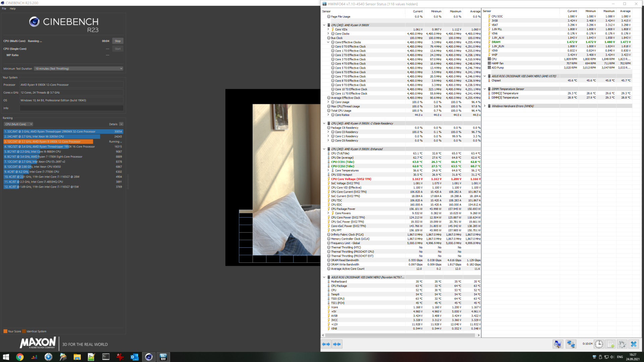Stop the running multi core test
The image size is (644, 362).
click(117, 41)
